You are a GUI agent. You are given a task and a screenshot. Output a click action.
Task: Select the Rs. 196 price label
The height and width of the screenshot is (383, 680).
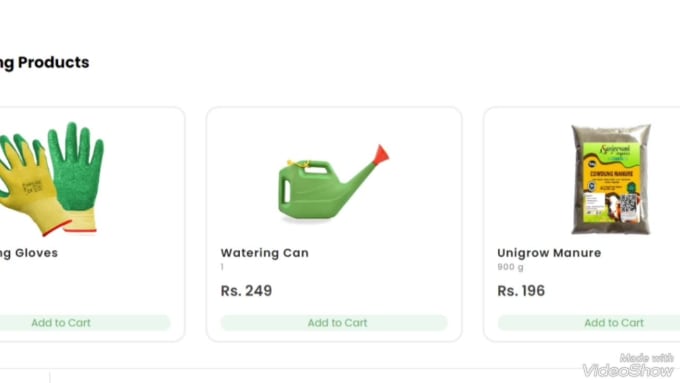521,291
